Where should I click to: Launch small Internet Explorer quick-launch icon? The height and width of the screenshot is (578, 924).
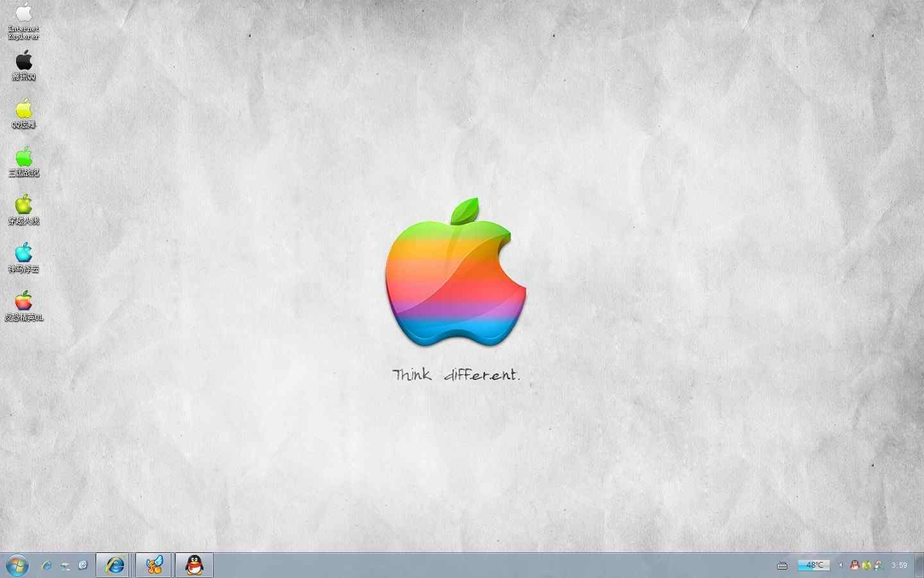coord(46,565)
